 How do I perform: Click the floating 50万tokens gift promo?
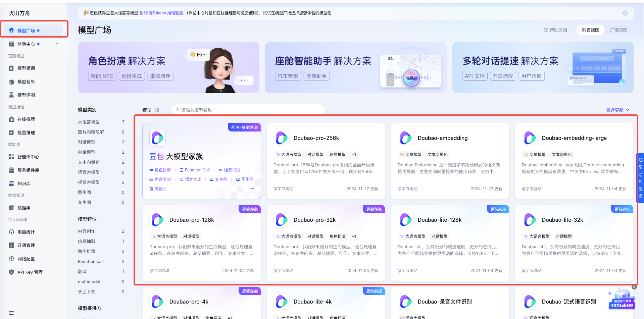[x=622, y=299]
